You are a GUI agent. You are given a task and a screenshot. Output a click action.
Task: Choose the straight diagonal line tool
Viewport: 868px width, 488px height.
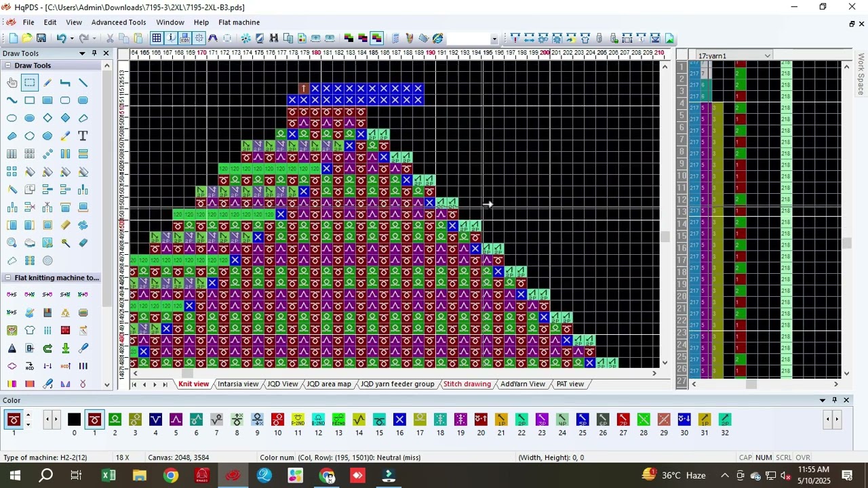click(83, 83)
